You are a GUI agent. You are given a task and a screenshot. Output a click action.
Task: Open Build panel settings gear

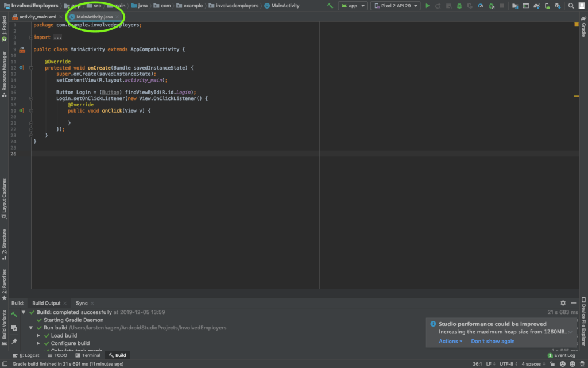(563, 303)
